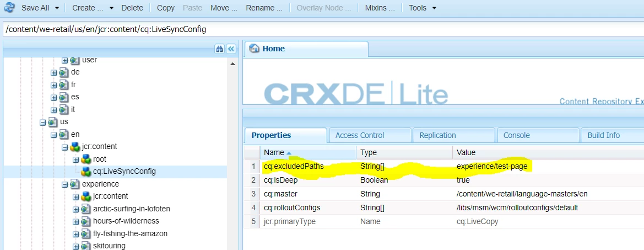Open the Save All dropdown arrow
The height and width of the screenshot is (250, 644).
(x=57, y=8)
